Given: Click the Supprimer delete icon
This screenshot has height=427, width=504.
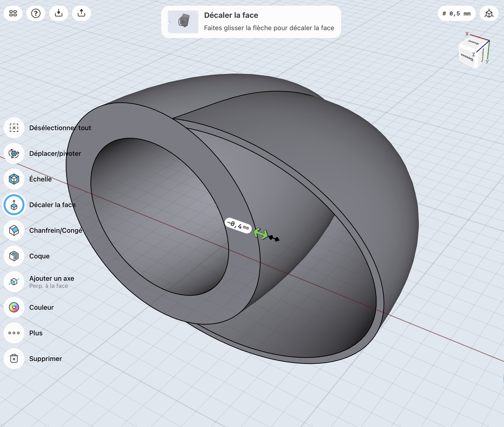Looking at the screenshot, I should (x=14, y=359).
